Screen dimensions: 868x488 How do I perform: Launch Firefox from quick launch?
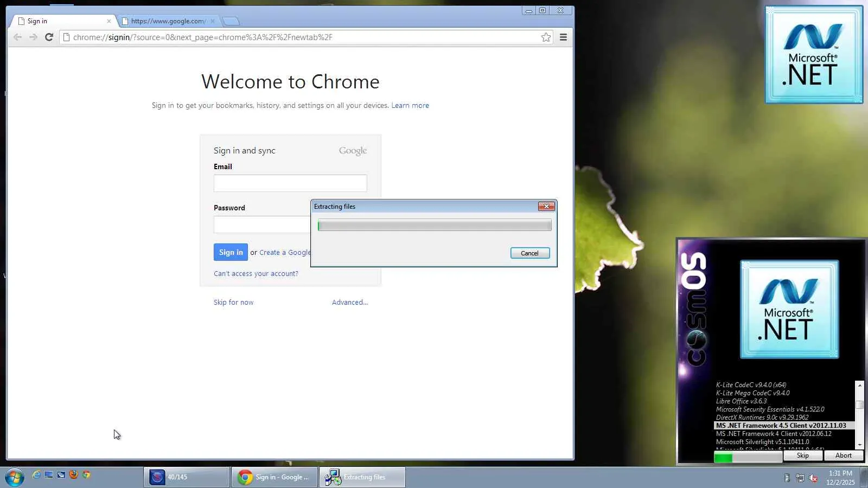click(74, 474)
